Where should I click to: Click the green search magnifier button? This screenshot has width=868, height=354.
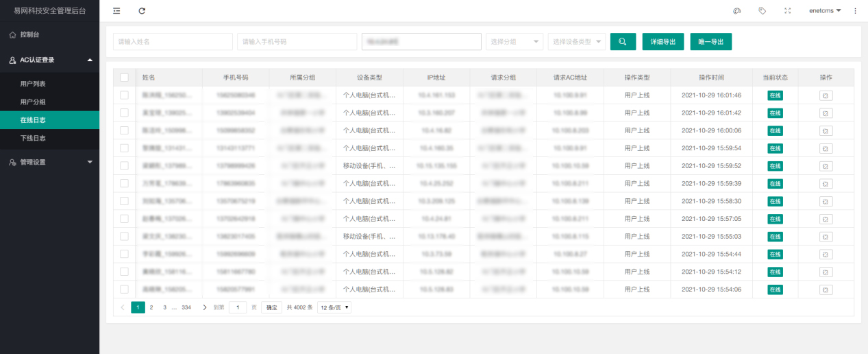coord(623,42)
